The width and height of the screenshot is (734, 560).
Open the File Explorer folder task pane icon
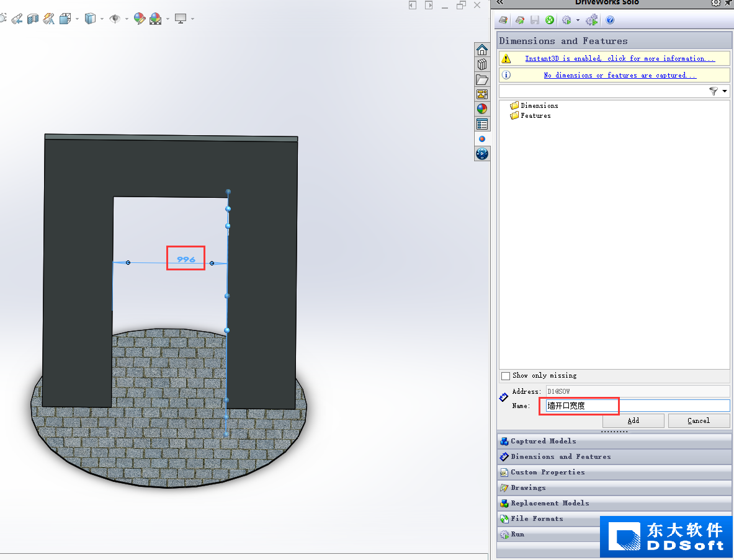tap(481, 79)
